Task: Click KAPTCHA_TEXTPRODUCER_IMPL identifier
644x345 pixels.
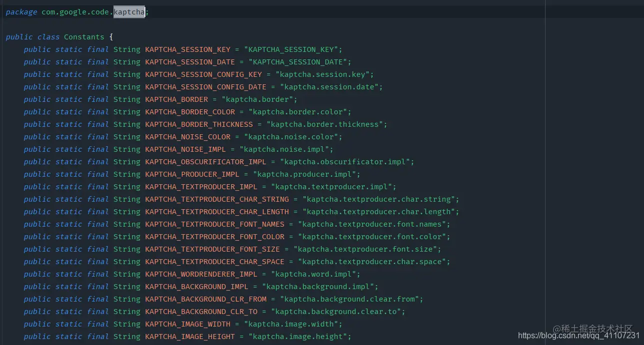Action: click(x=201, y=187)
